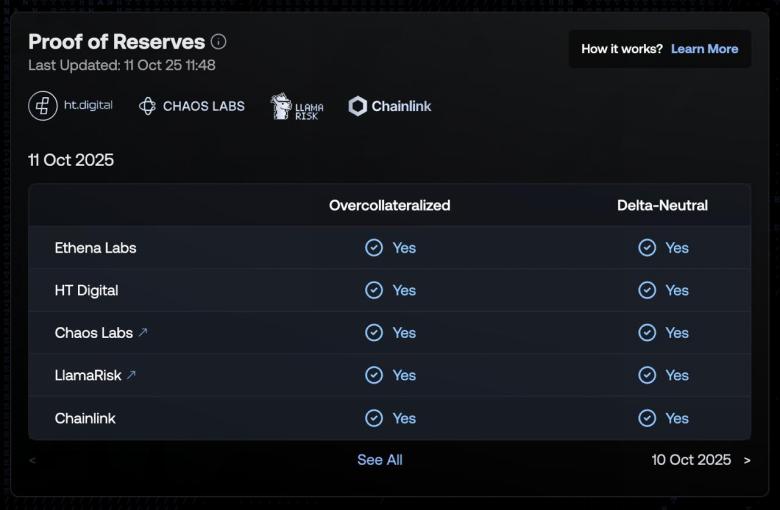Go to next date with right chevron
This screenshot has width=780, height=510.
(746, 460)
